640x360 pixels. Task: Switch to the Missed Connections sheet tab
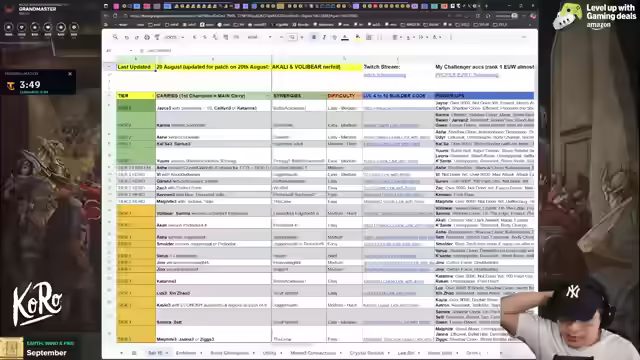[313, 353]
